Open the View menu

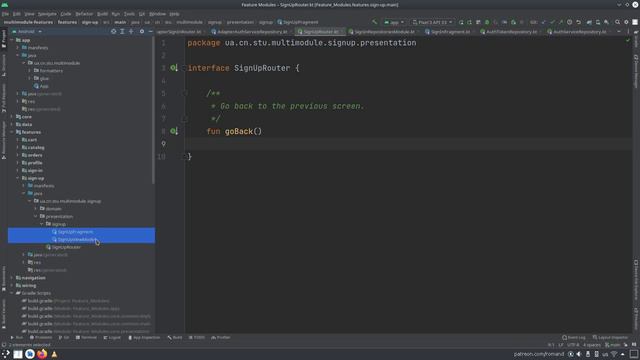(x=29, y=13)
